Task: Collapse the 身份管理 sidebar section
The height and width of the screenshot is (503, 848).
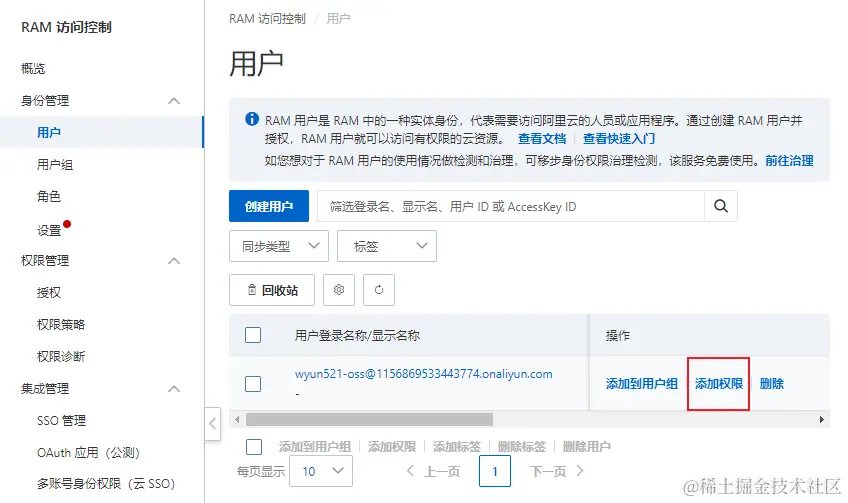Action: click(x=174, y=101)
